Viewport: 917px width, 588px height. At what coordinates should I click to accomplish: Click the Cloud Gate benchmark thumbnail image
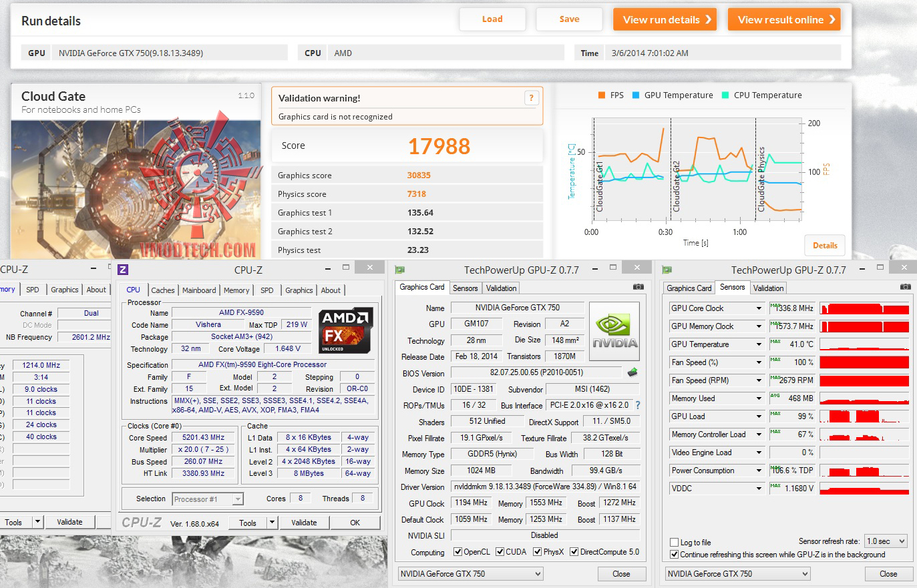[136, 190]
